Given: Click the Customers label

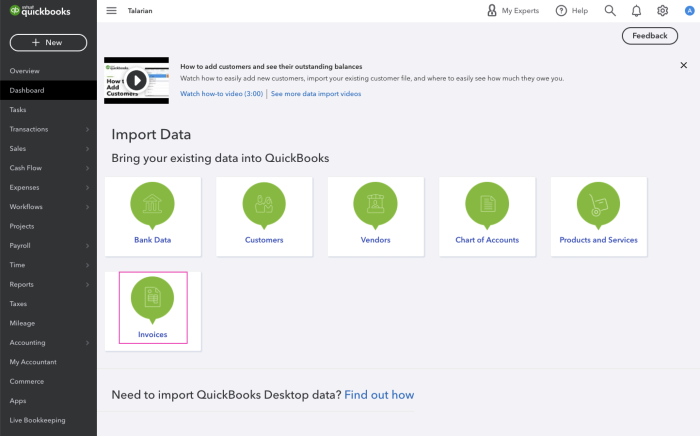Looking at the screenshot, I should click(x=264, y=240).
